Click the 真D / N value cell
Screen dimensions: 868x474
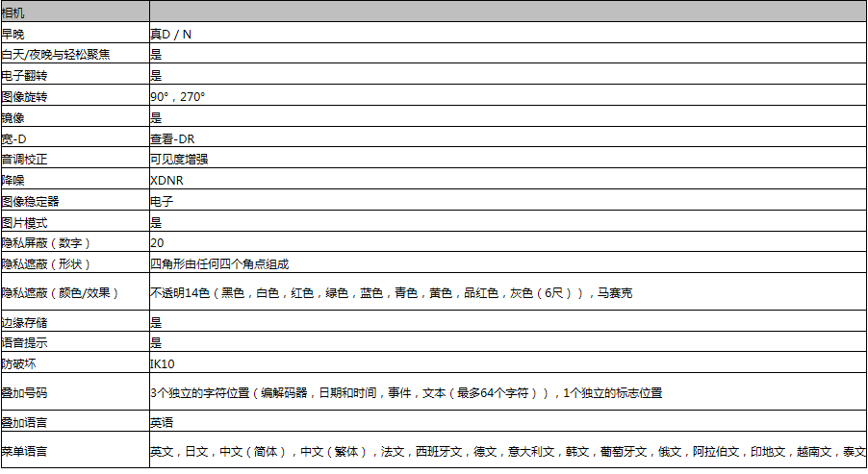(170, 34)
